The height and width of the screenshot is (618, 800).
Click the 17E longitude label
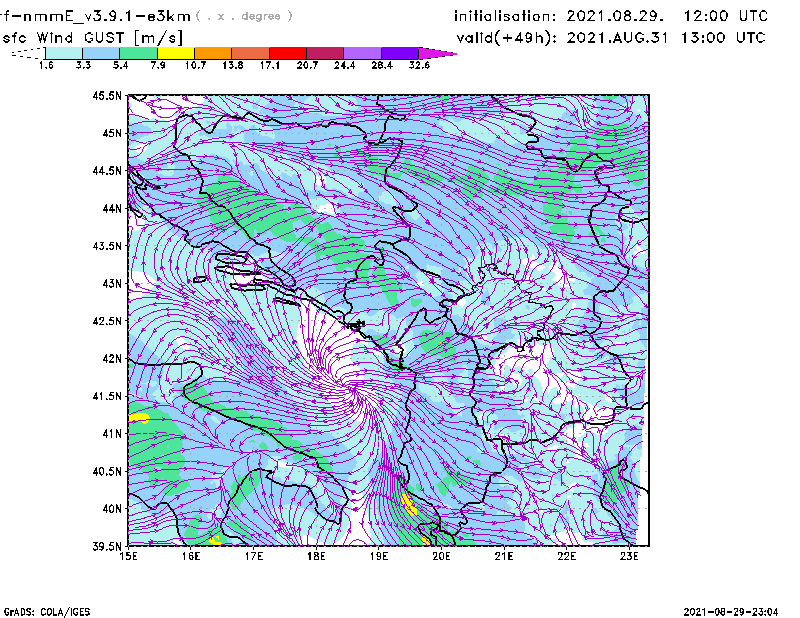254,556
